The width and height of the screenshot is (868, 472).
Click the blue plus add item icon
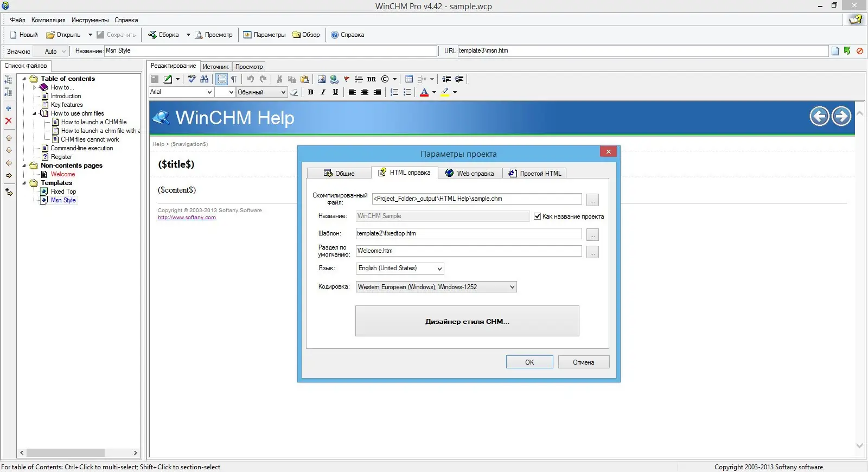(x=8, y=108)
